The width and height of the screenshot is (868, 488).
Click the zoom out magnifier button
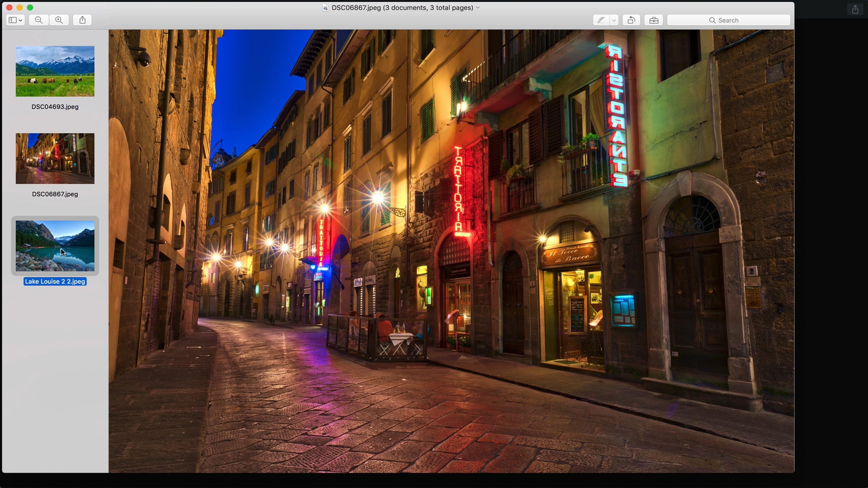pos(39,20)
